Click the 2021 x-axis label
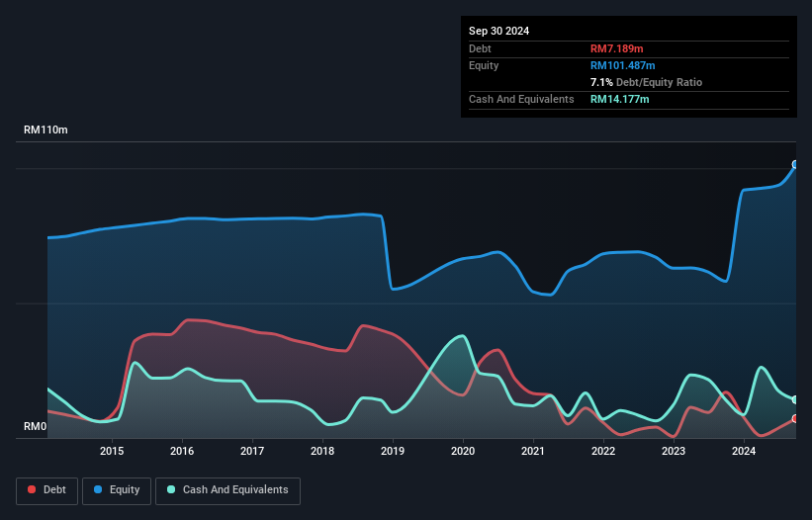 (533, 451)
